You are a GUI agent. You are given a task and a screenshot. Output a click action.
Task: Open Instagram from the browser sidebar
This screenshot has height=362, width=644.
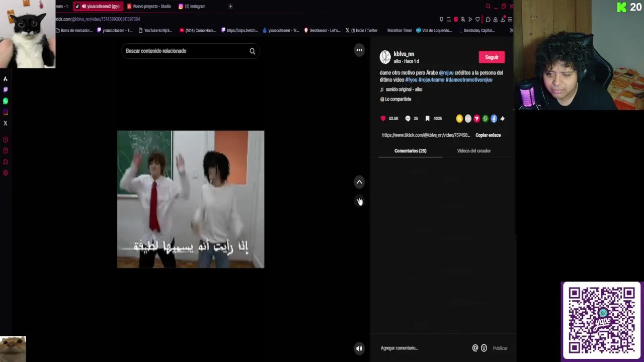click(6, 112)
